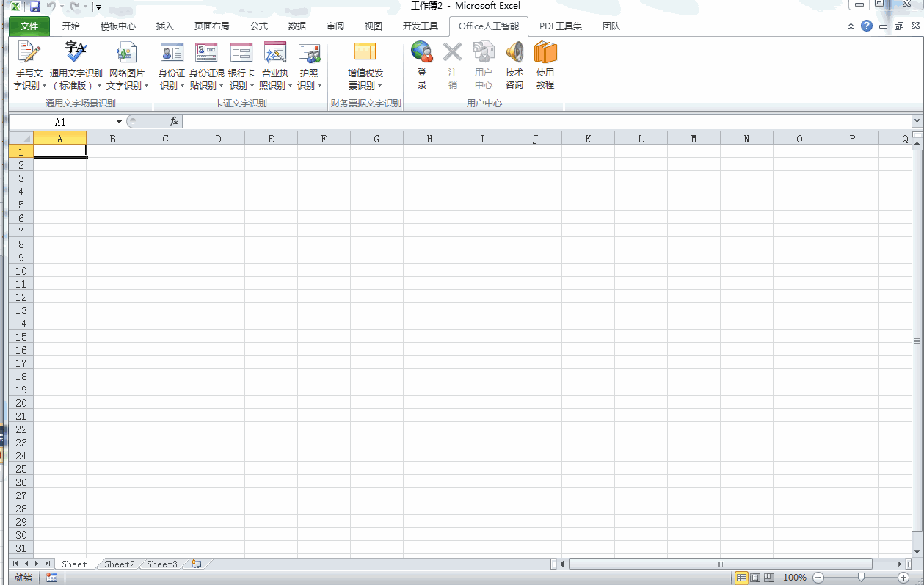Click the business license (营业执照识别) icon
This screenshot has width=924, height=585.
pyautogui.click(x=275, y=54)
